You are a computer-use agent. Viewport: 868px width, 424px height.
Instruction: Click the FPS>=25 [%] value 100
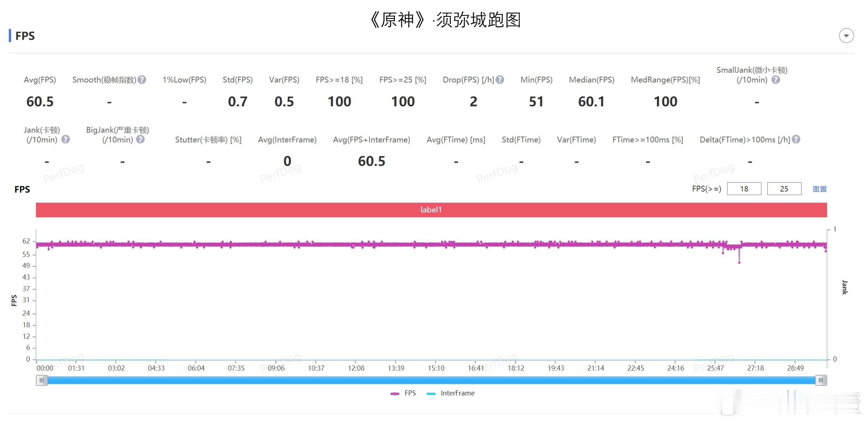[x=403, y=101]
